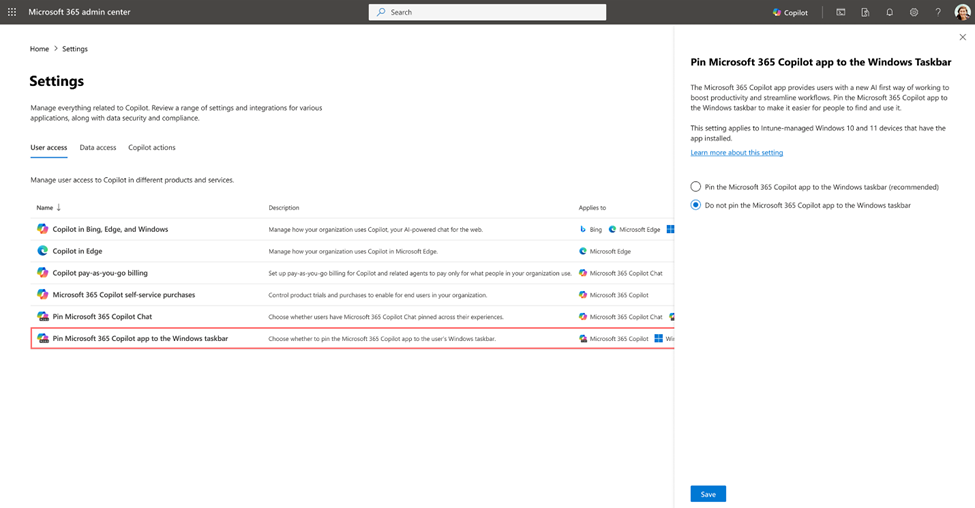
Task: Sort by the Name column header
Action: 48,208
